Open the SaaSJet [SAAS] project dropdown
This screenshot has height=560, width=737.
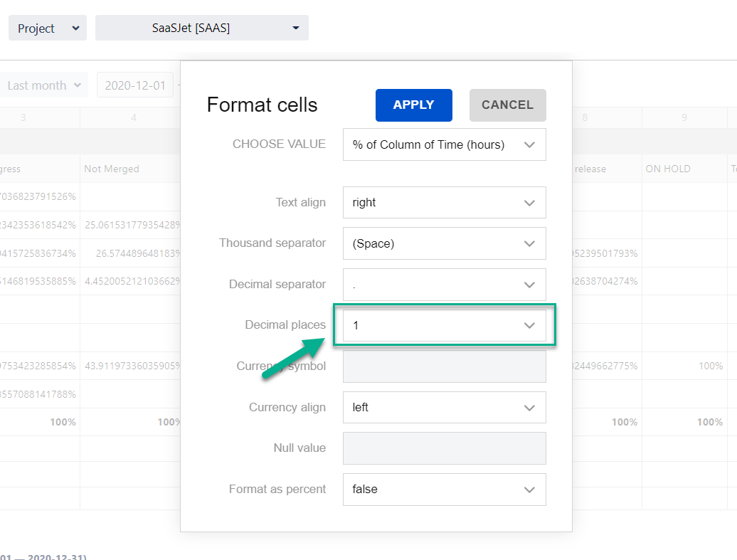click(x=202, y=28)
